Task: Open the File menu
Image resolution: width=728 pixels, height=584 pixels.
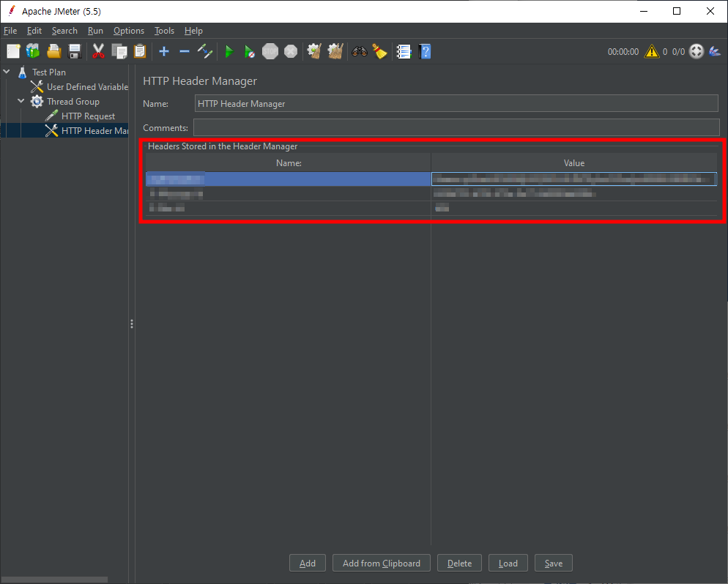Action: tap(10, 31)
